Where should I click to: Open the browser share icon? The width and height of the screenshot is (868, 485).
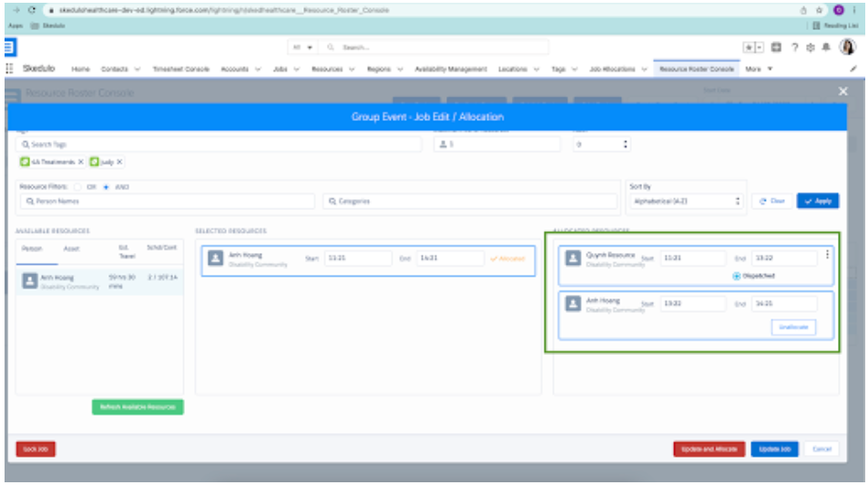(803, 10)
